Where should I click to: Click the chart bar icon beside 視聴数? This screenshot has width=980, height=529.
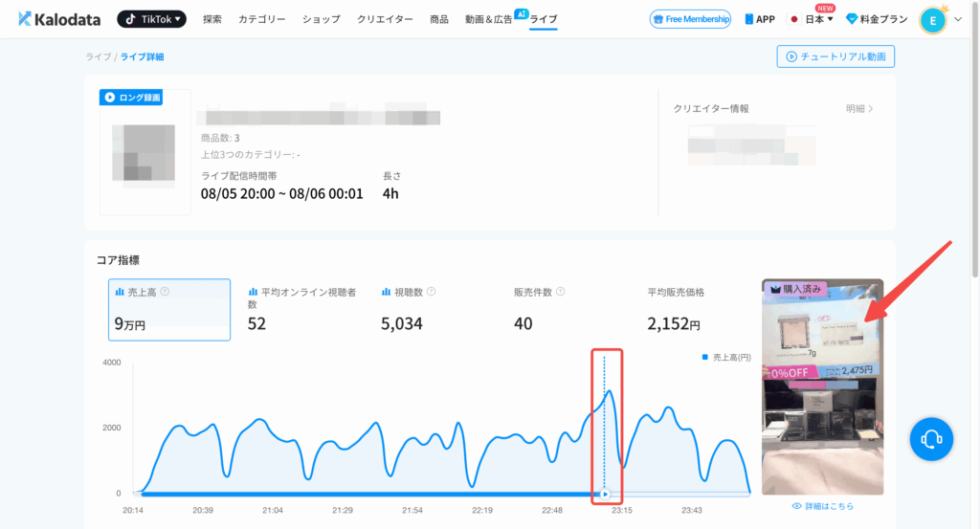coord(386,292)
